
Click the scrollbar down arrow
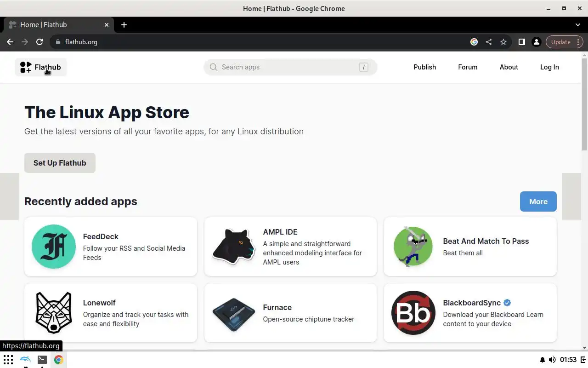tap(584, 347)
